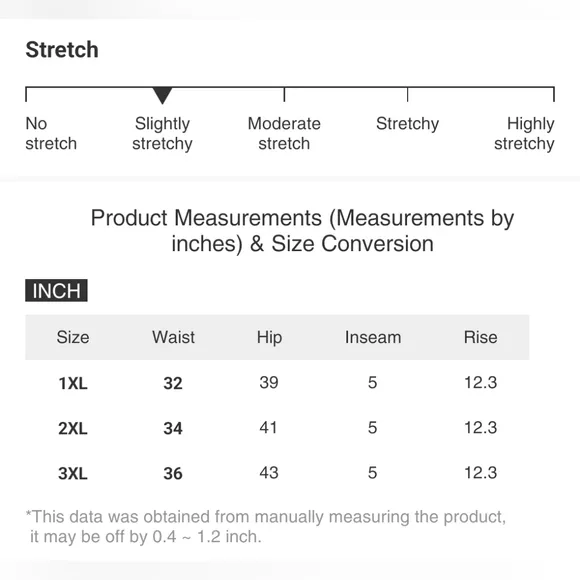Viewport: 580px width, 580px height.
Task: Click the Slightly stretchy scale label
Action: (x=162, y=134)
